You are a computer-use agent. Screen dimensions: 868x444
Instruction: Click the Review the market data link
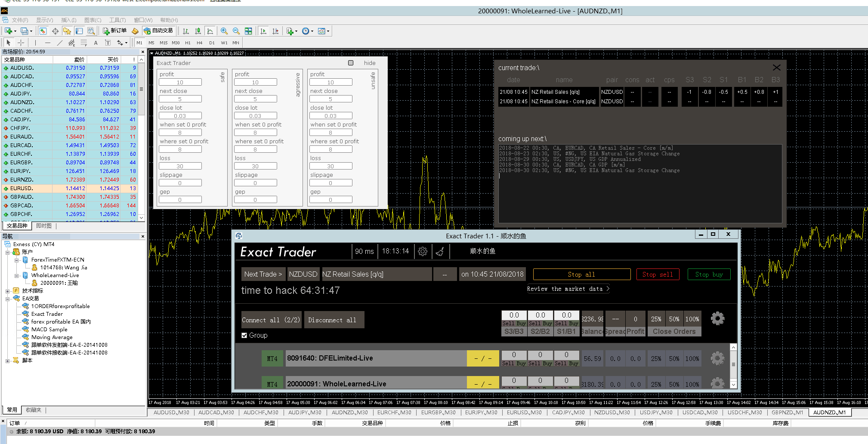tap(568, 289)
